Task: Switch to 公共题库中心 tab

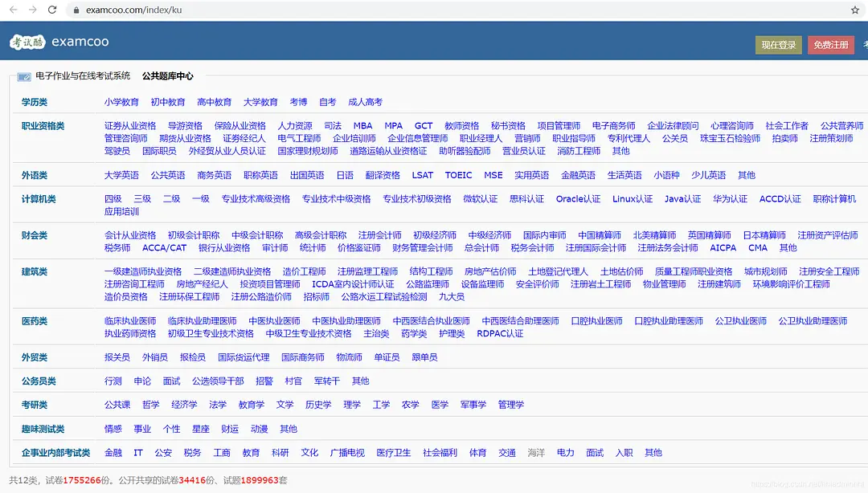Action: [x=167, y=76]
